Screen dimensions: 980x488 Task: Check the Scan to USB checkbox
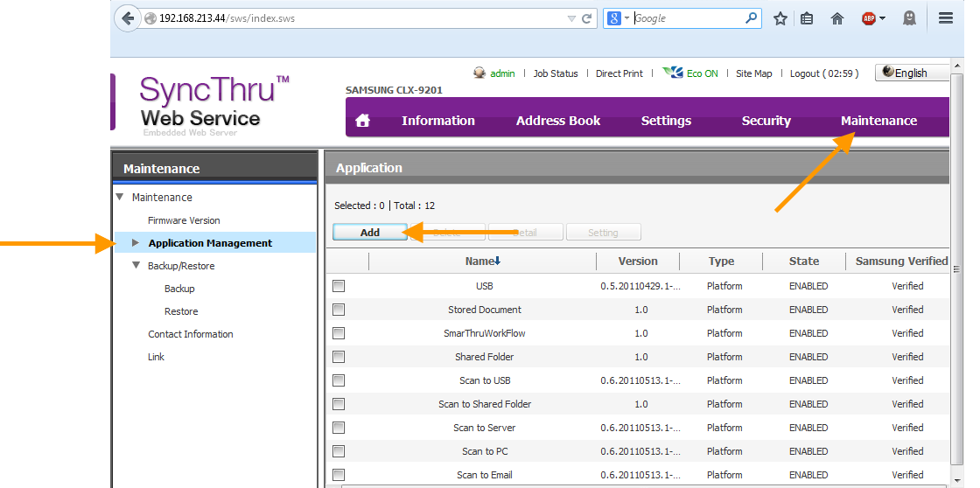[x=339, y=380]
